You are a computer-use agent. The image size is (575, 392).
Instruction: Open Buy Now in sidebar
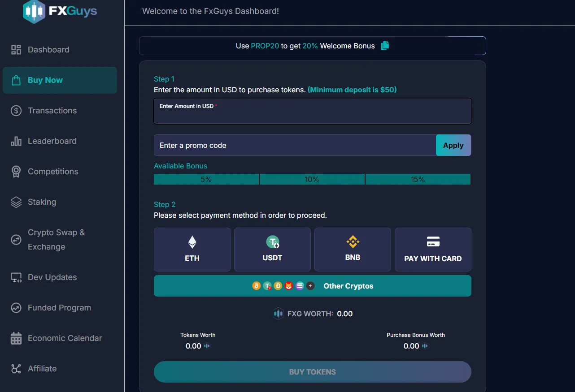pos(60,80)
